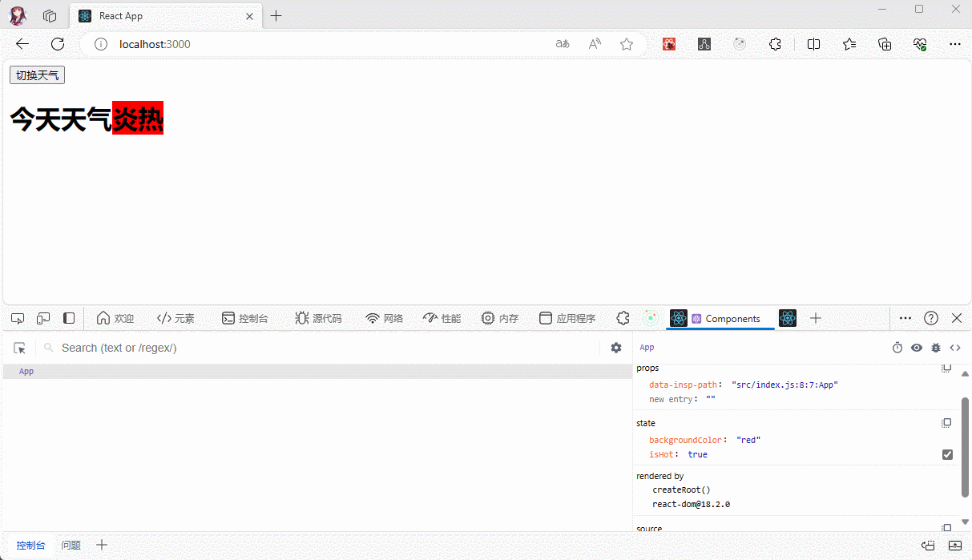
Task: Toggle the DevTools sidebar dock panel icon
Action: pyautogui.click(x=69, y=318)
